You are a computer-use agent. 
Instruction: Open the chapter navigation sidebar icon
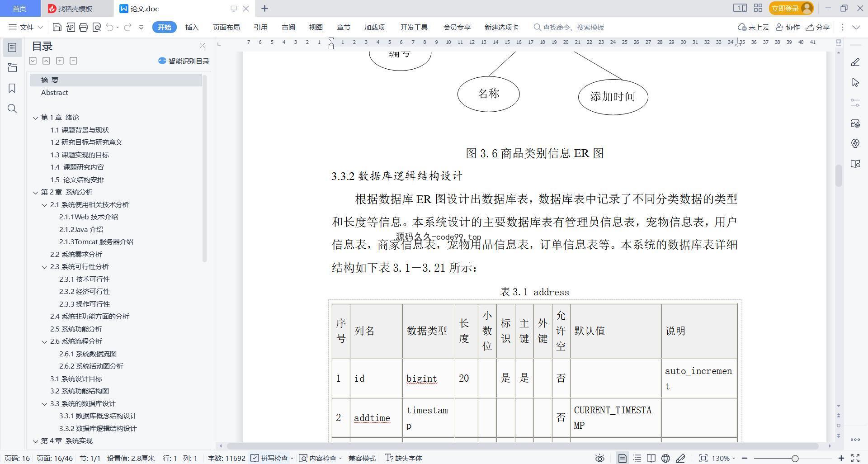coord(12,68)
